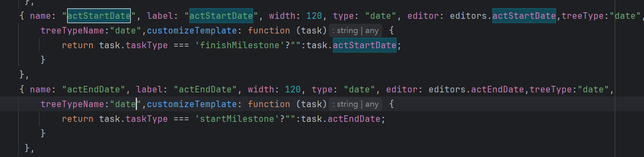Click first customizeTemplate property key
The width and height of the screenshot is (644, 157).
192,31
